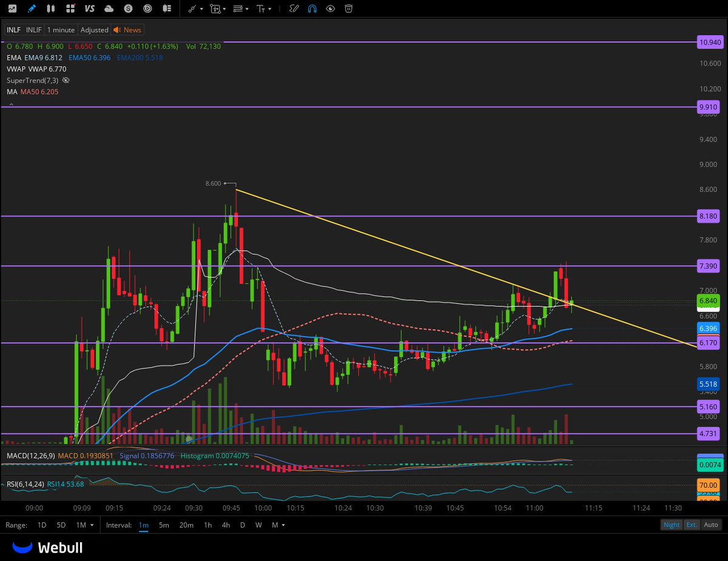This screenshot has width=728, height=561.
Task: Open the chart replay circle icon
Action: pos(148,8)
